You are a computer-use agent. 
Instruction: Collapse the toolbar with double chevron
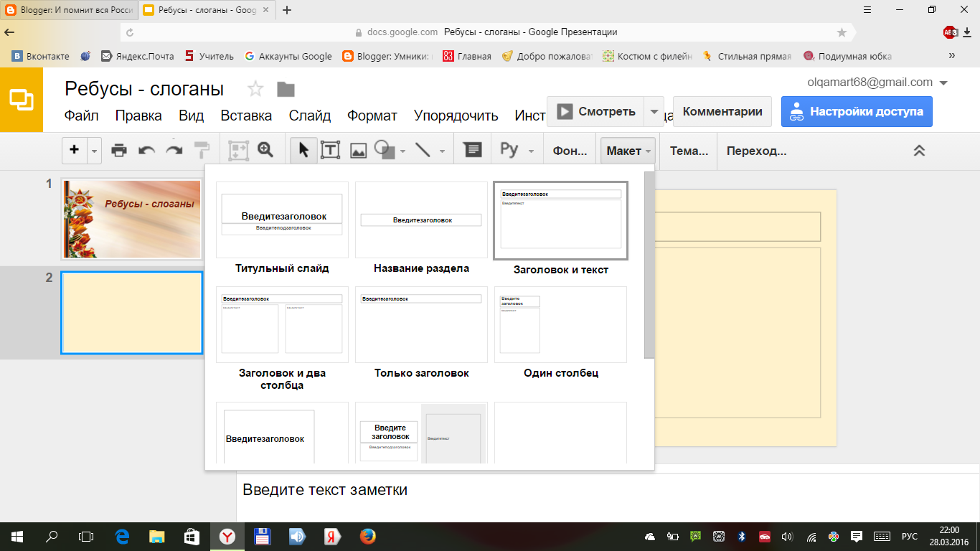[x=919, y=151]
